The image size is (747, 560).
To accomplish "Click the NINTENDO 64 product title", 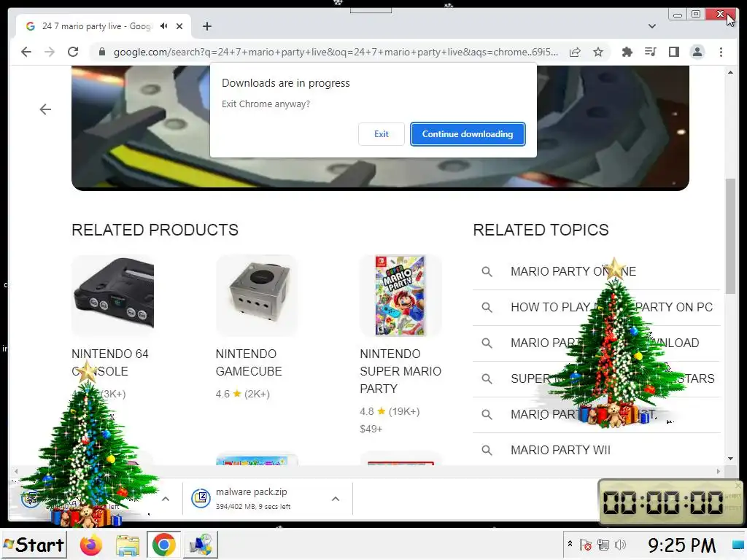I will pos(110,362).
